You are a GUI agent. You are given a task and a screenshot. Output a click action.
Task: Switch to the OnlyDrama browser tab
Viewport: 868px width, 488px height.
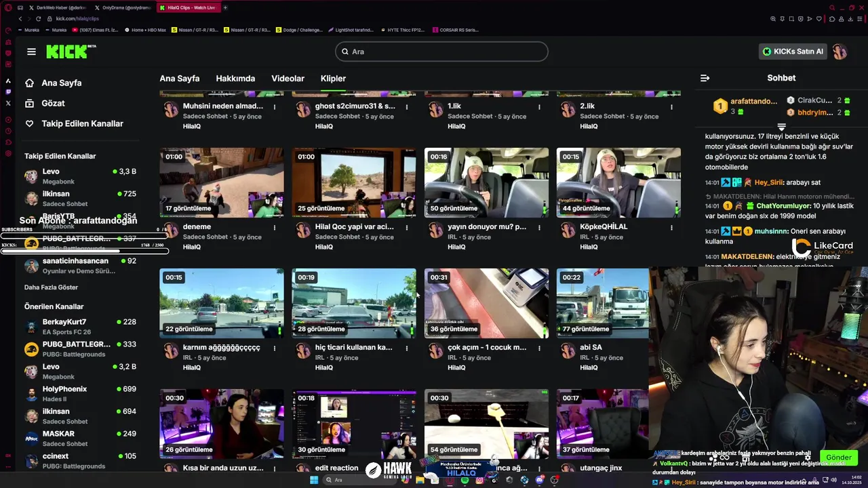tap(122, 7)
